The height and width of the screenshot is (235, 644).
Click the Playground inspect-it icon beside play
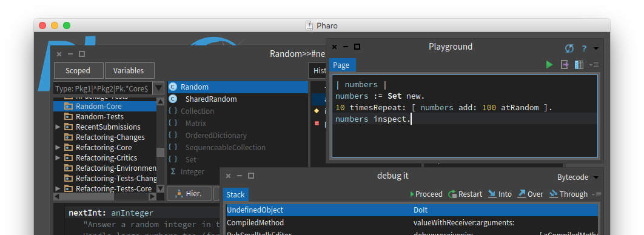pos(565,65)
